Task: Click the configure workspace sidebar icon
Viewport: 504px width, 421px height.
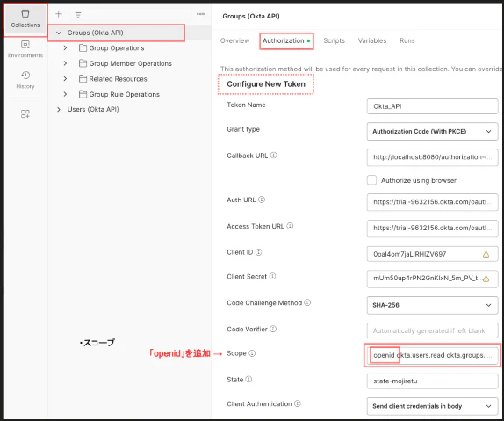Action: (25, 113)
